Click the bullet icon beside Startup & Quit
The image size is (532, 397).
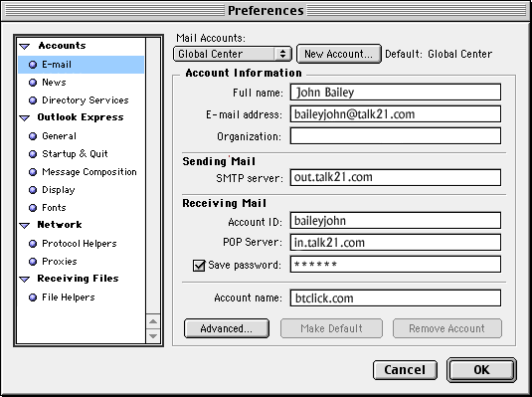click(33, 154)
